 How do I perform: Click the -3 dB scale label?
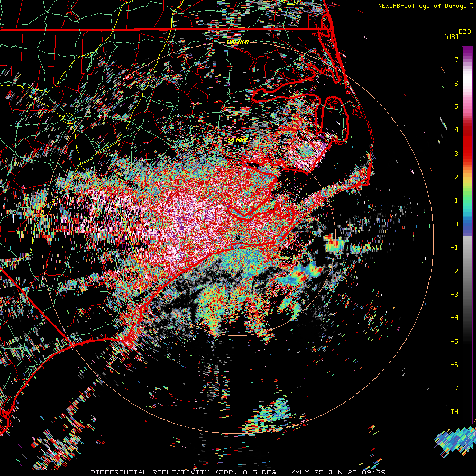click(x=454, y=295)
